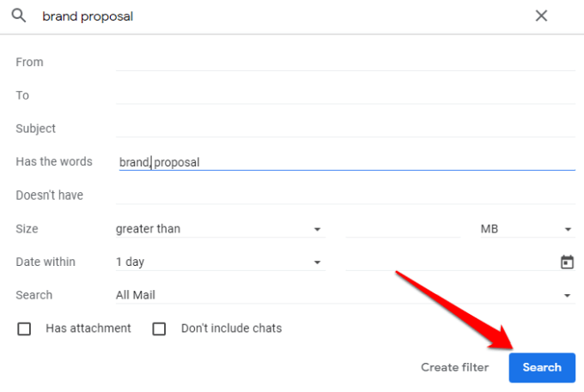
Task: Focus the 'Doesn't have' field
Action: [x=344, y=195]
